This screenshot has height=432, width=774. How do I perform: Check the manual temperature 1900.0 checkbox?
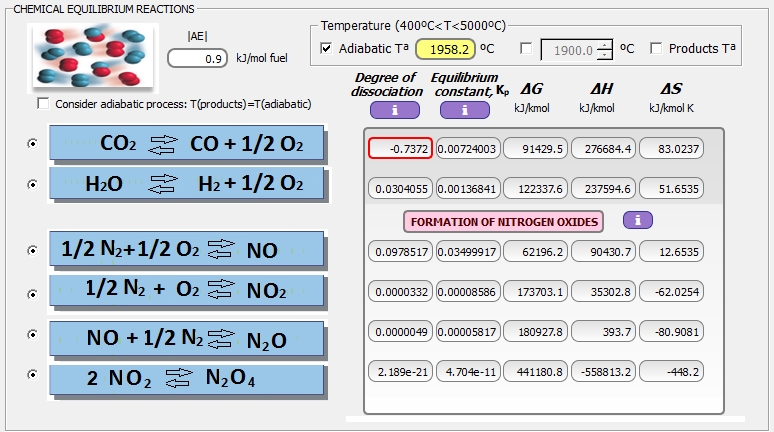point(526,48)
